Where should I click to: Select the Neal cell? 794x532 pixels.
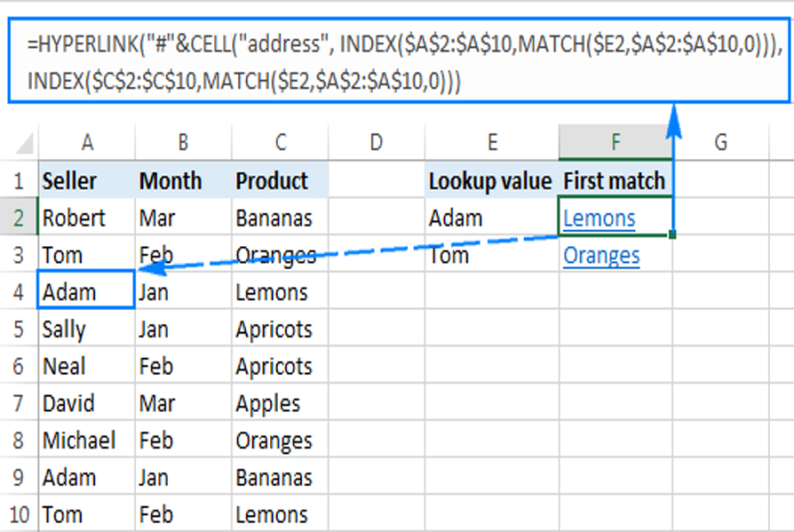point(87,366)
